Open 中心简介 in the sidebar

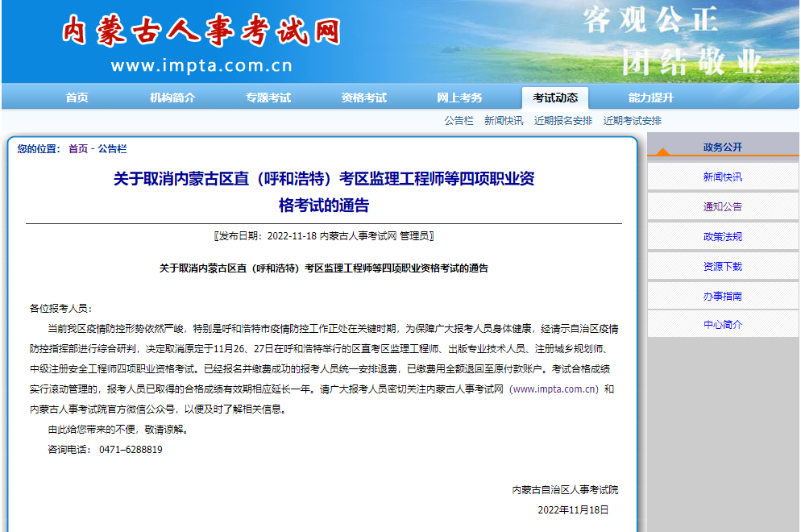[722, 325]
